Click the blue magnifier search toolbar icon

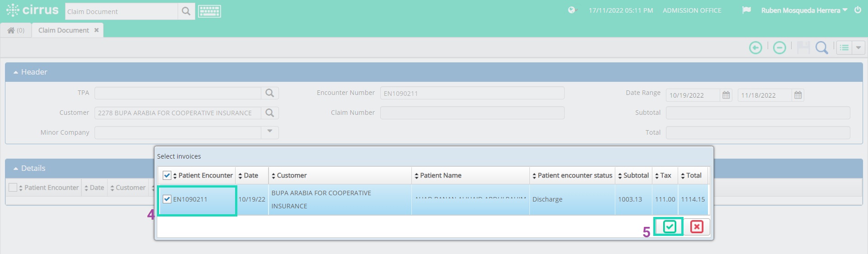(821, 47)
